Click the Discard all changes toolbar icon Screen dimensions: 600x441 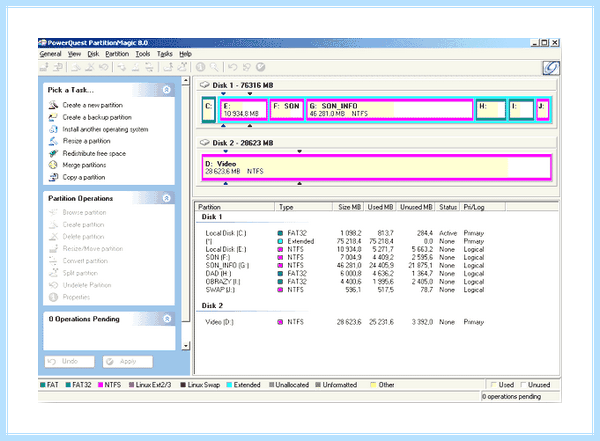coord(246,67)
